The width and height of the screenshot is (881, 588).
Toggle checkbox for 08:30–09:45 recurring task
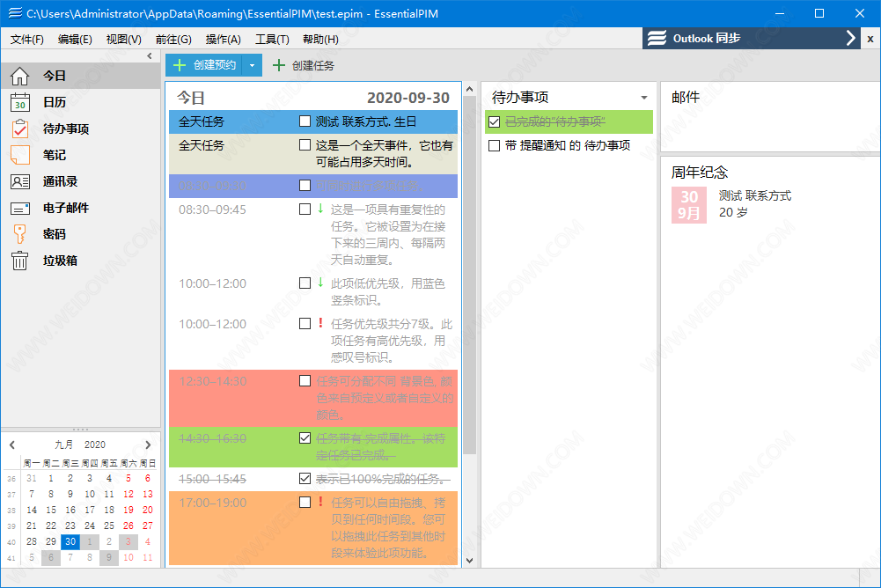[x=305, y=209]
